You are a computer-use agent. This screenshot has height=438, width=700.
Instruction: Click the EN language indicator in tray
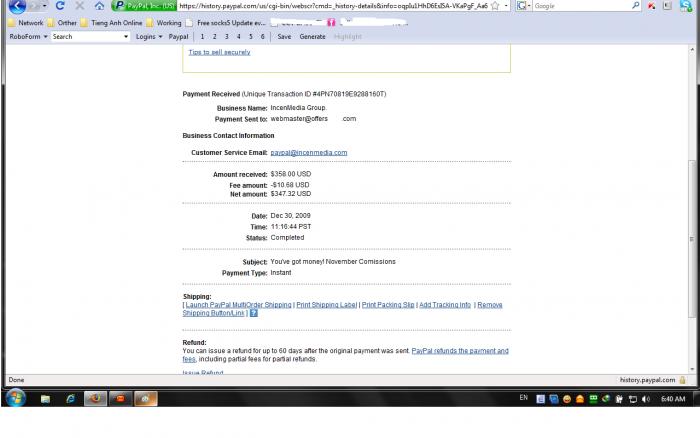click(x=524, y=397)
